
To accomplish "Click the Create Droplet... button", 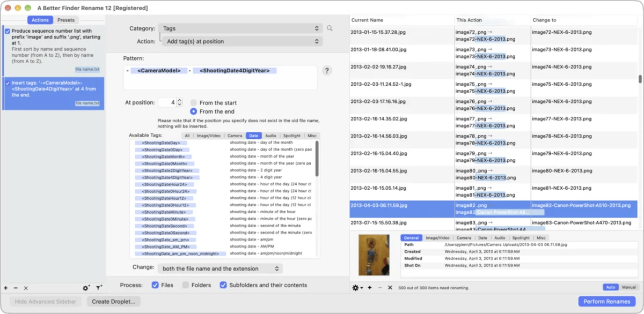I will [x=113, y=302].
